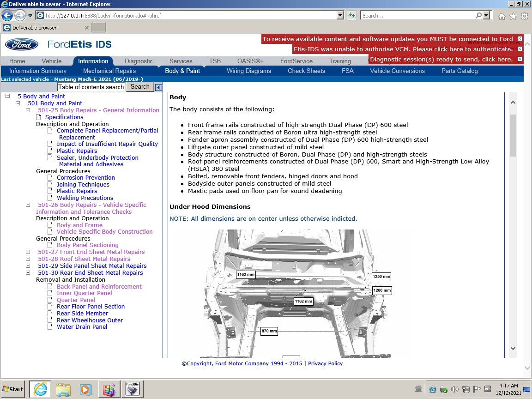Click the IE back navigation arrow
The height and width of the screenshot is (399, 532).
7,15
